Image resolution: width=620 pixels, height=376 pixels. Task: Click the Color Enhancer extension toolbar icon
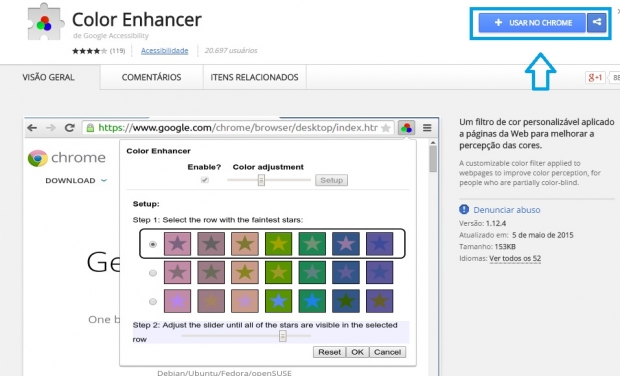(x=406, y=128)
